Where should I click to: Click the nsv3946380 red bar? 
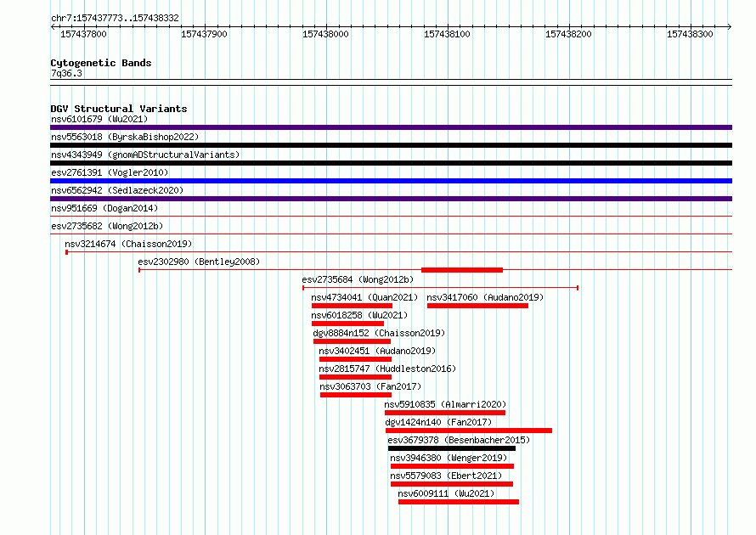452,466
